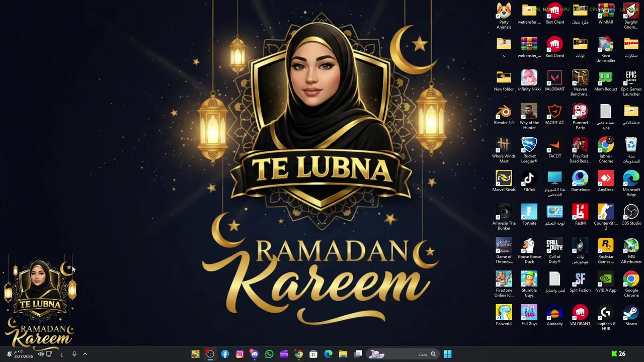The width and height of the screenshot is (644, 362).
Task: Launch Gameloop desktop shortcut
Action: pos(580,182)
